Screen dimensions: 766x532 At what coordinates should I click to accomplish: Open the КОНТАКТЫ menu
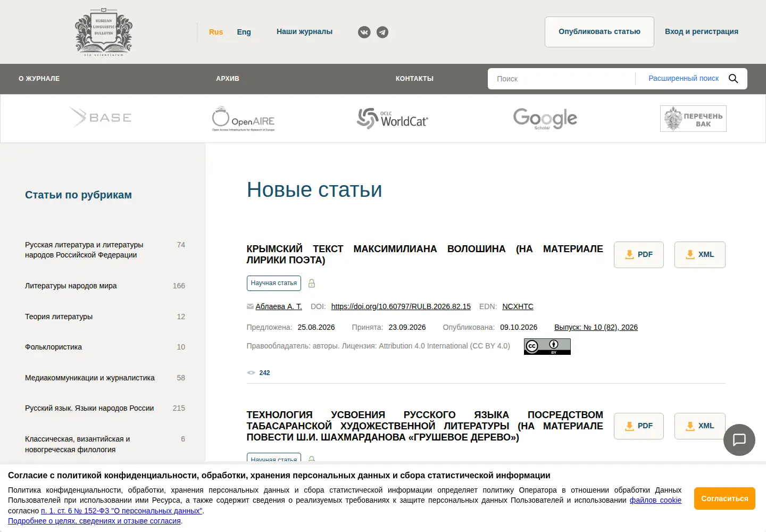pyautogui.click(x=414, y=79)
